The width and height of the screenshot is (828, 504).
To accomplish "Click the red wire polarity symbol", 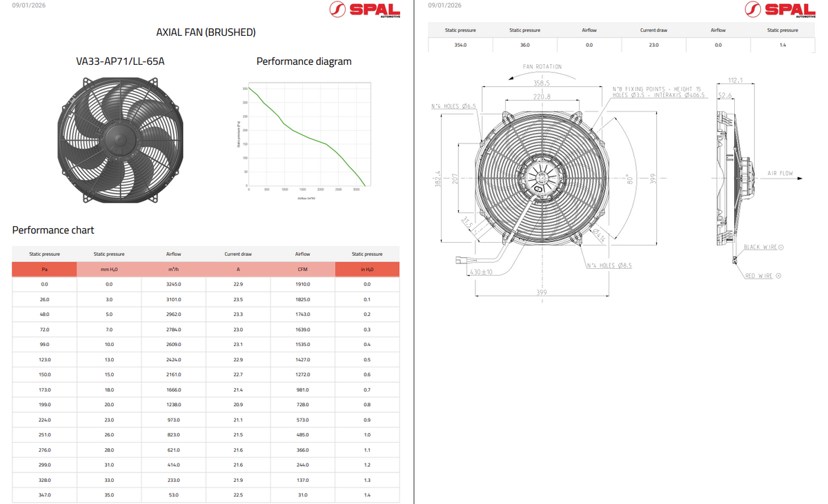I will coord(778,276).
